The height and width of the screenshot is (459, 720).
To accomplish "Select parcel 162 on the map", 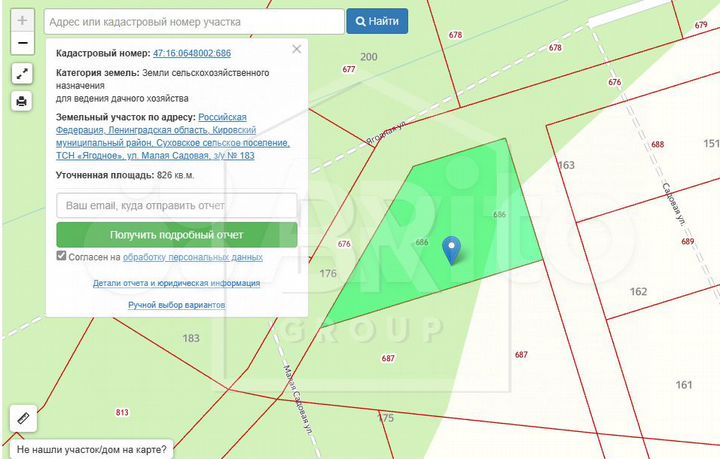I will [x=639, y=292].
